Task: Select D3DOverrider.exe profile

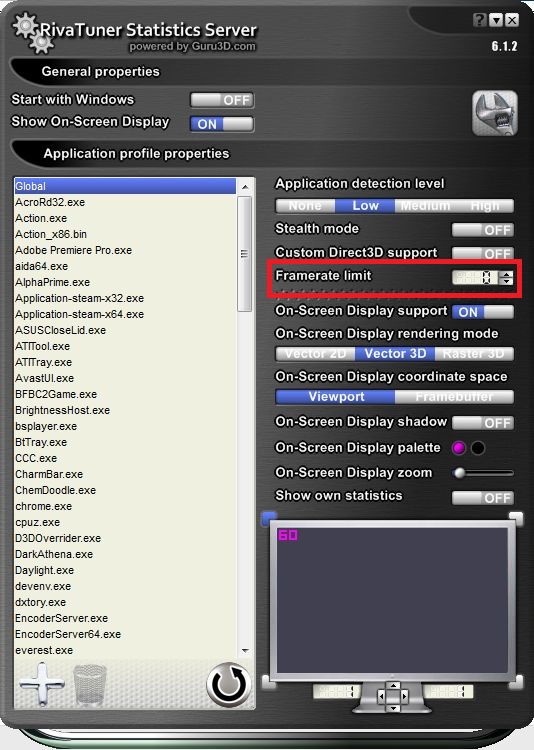Action: (x=125, y=539)
